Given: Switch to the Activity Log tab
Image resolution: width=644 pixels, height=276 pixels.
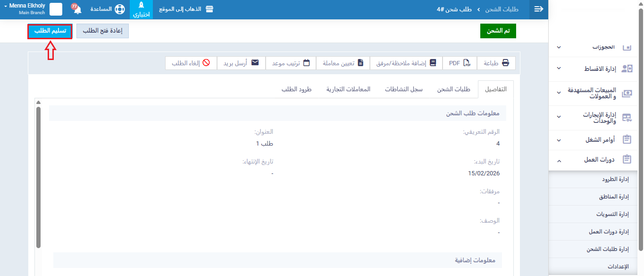Looking at the screenshot, I should pos(403,89).
